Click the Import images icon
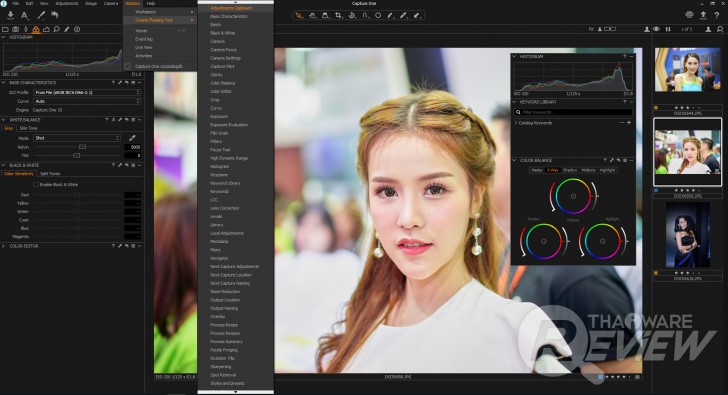 coord(10,15)
